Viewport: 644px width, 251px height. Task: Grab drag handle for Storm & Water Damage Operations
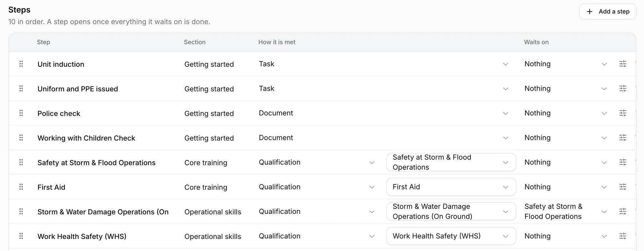(x=21, y=211)
